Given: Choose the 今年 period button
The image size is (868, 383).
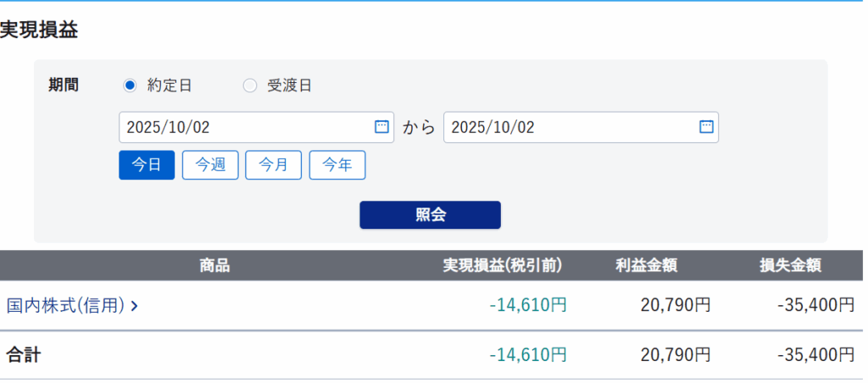Looking at the screenshot, I should point(337,165).
